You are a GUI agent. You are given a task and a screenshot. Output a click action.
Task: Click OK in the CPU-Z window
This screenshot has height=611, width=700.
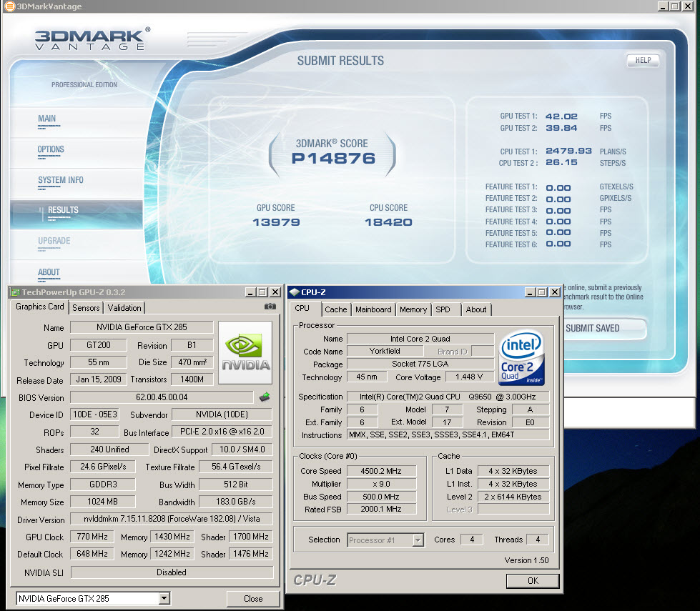tap(533, 581)
